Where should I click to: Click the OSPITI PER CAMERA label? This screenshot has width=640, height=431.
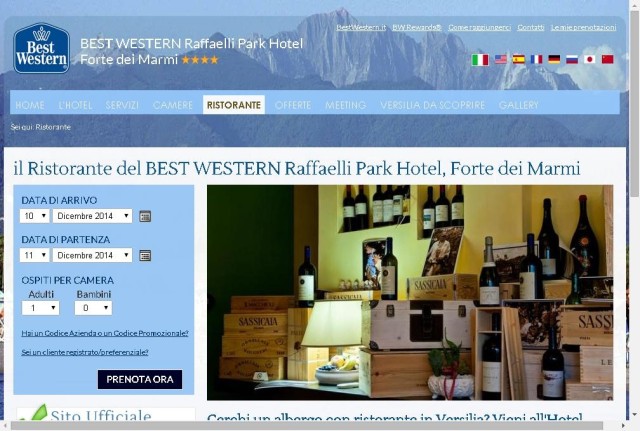(x=67, y=280)
